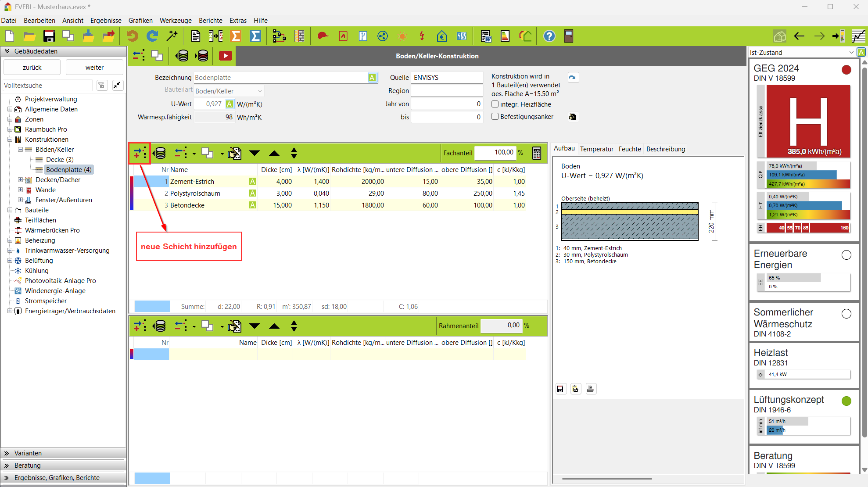
Task: Click the Word report export icon
Action: click(x=486, y=36)
